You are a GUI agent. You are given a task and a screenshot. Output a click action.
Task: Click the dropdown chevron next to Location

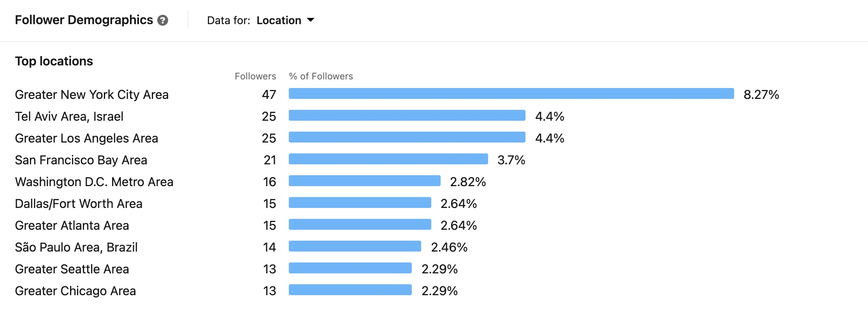pyautogui.click(x=311, y=20)
